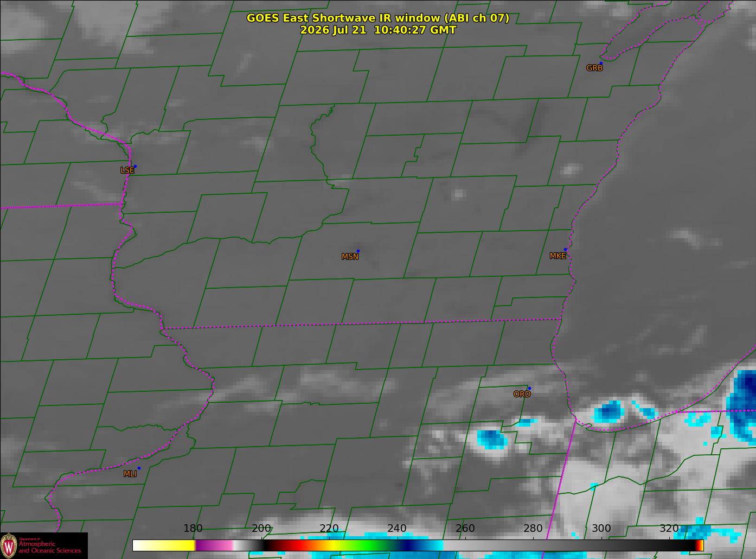Click magenta segment of temperature colorbar
Viewport: 756px width, 559px height.
214,545
